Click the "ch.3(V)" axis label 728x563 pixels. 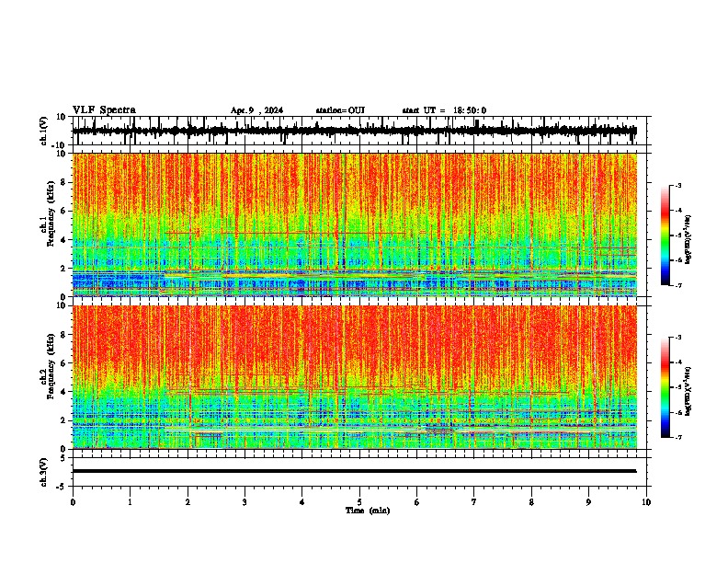pyautogui.click(x=43, y=472)
